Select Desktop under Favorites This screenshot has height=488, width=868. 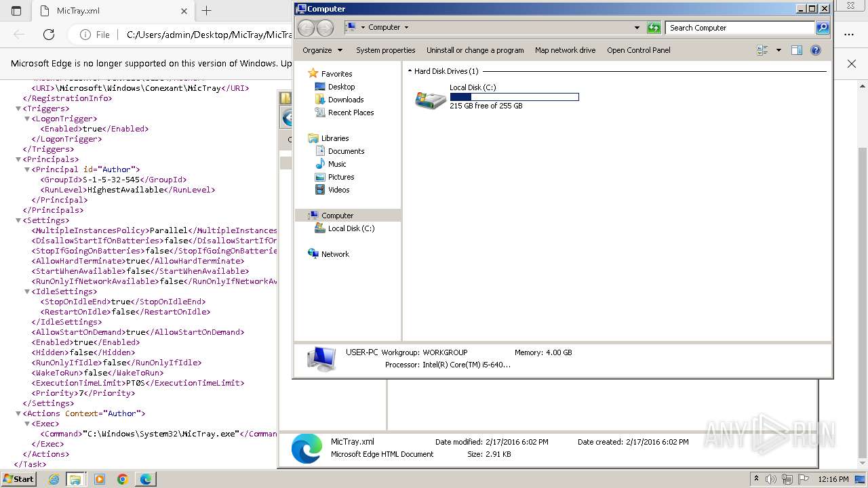(x=341, y=87)
